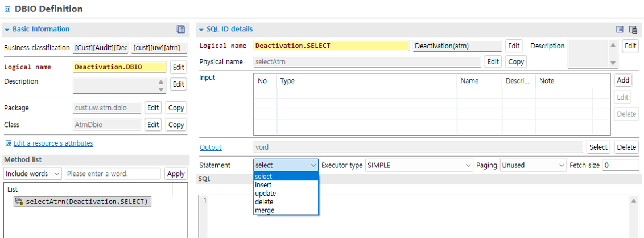Click the selectAtrn method icon in the list

point(19,202)
